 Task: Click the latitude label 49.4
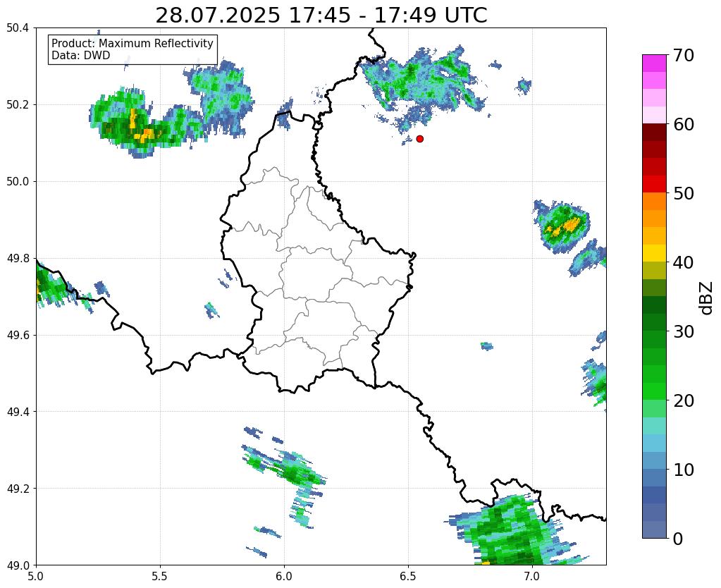point(18,412)
